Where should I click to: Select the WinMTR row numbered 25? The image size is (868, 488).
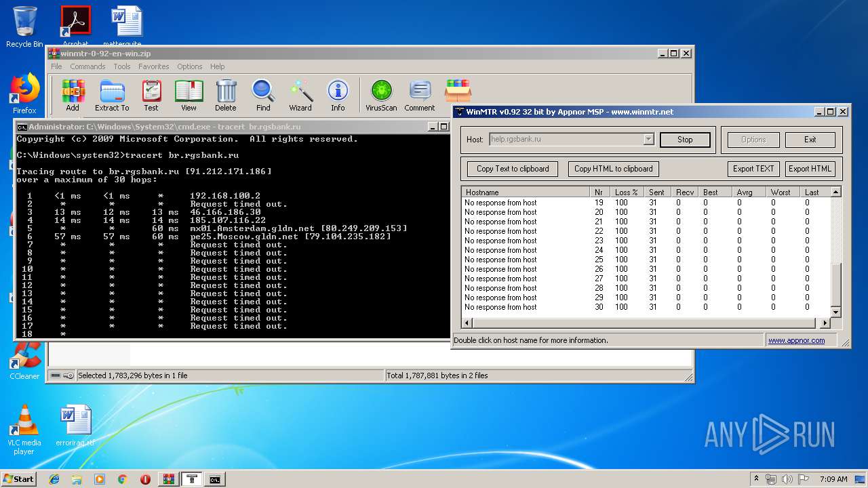pyautogui.click(x=646, y=260)
